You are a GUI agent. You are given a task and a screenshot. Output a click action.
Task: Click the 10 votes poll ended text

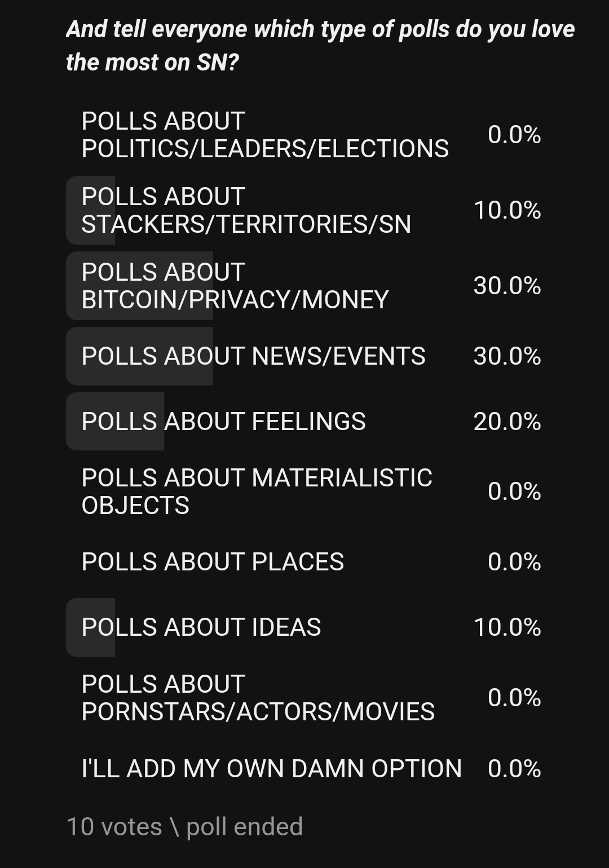(184, 827)
